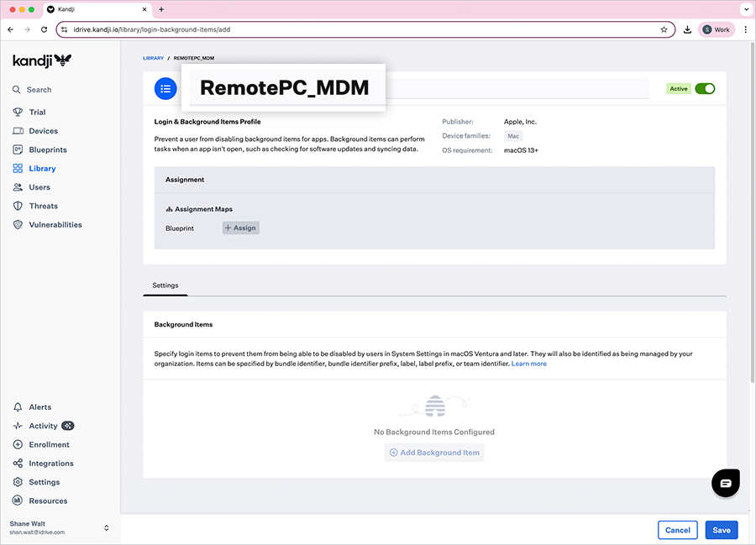Select the Mac device family badge

coord(512,135)
